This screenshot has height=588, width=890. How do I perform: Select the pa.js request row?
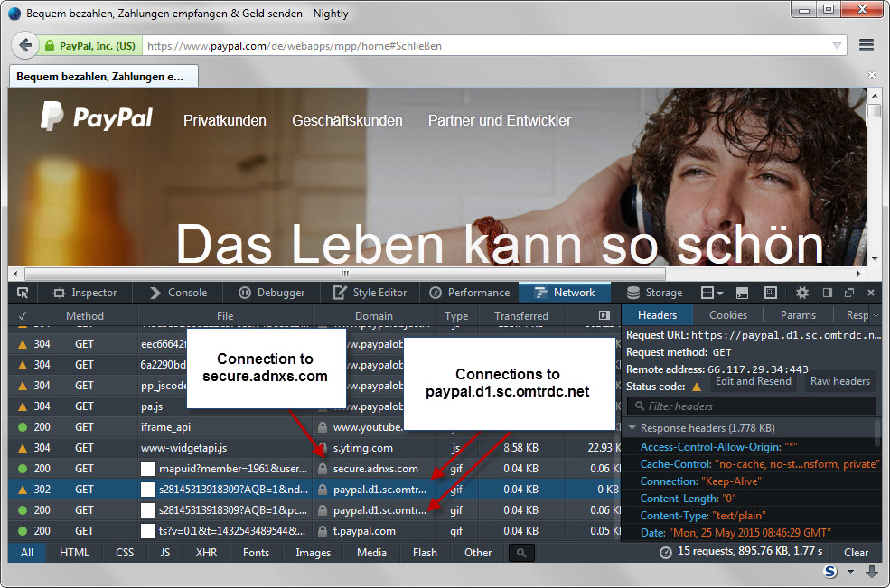(x=314, y=406)
